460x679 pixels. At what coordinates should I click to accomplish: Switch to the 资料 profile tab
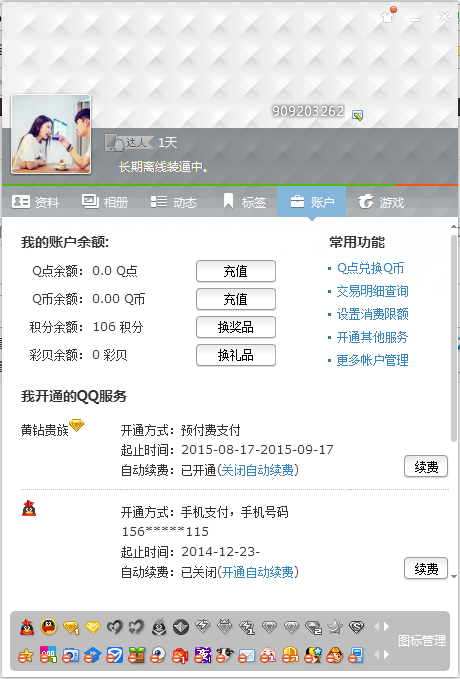tap(36, 202)
